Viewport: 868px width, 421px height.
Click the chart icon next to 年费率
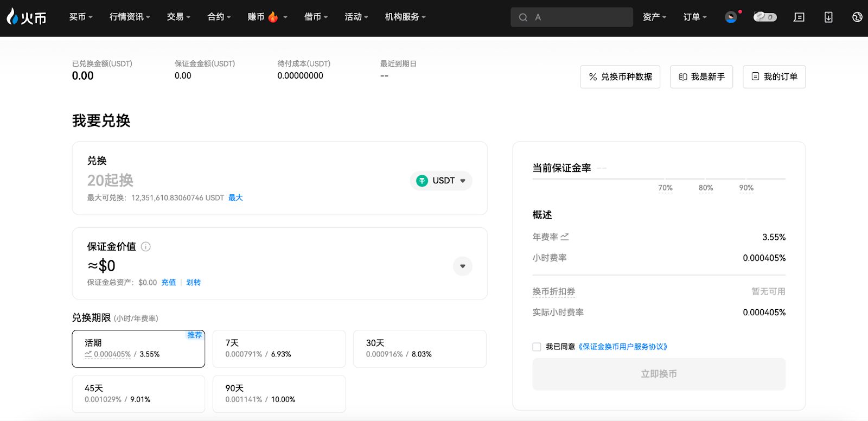tap(565, 237)
